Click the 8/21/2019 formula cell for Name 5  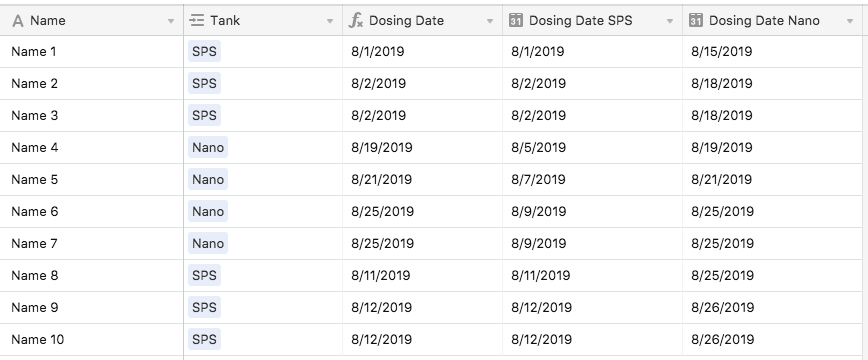pyautogui.click(x=422, y=179)
